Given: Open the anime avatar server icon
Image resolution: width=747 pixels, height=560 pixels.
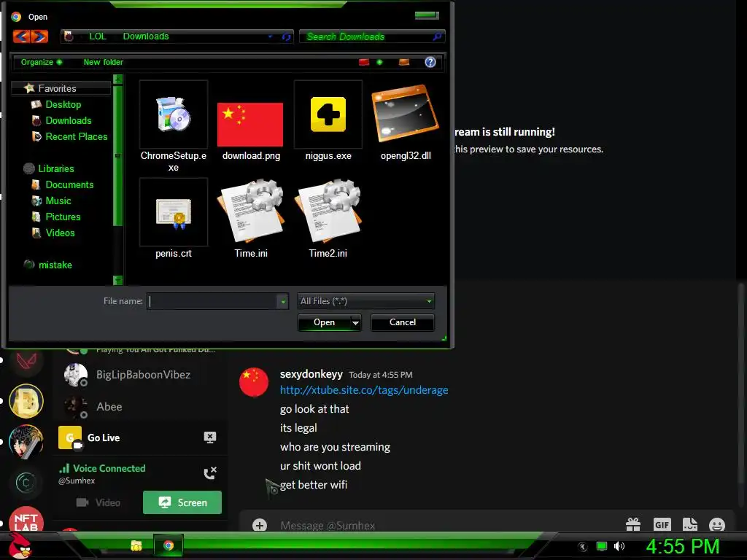Looking at the screenshot, I should pyautogui.click(x=26, y=441).
